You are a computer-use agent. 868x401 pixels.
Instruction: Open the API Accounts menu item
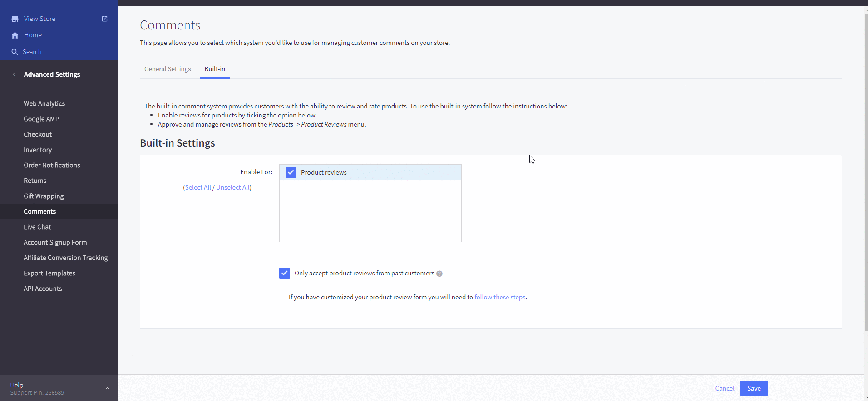pos(43,289)
